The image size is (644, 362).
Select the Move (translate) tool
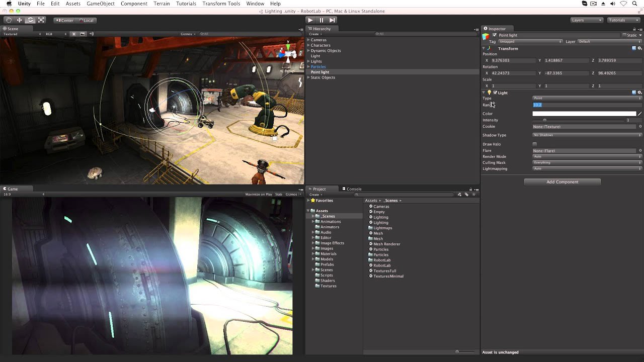click(19, 20)
